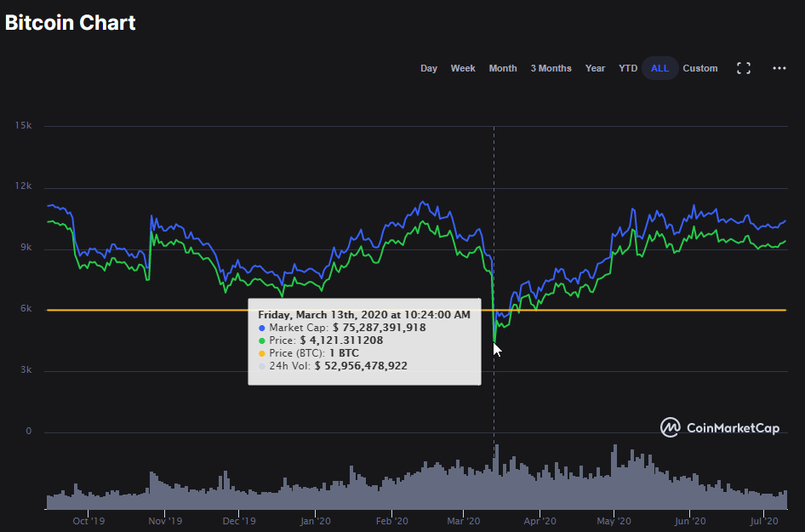This screenshot has width=805, height=532.
Task: Click the 3k y-axis label
Action: pyautogui.click(x=26, y=369)
